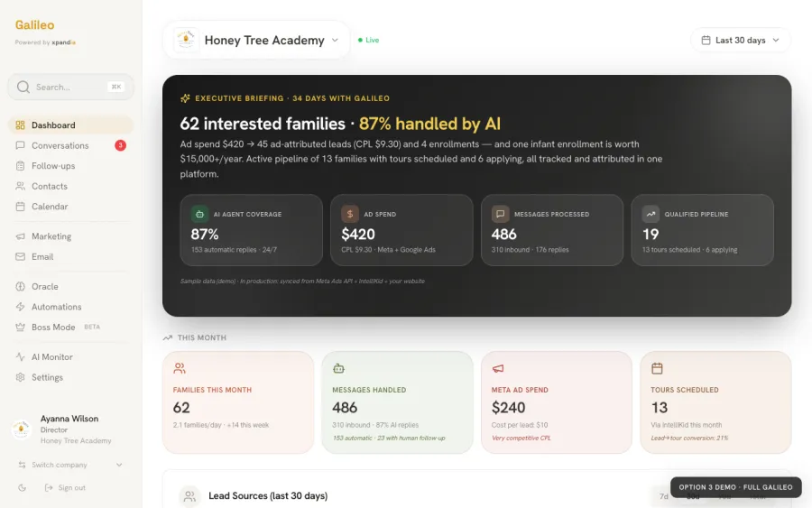Click the Ad Spend dollar icon
Viewport: 812px width, 508px height.
pos(349,214)
